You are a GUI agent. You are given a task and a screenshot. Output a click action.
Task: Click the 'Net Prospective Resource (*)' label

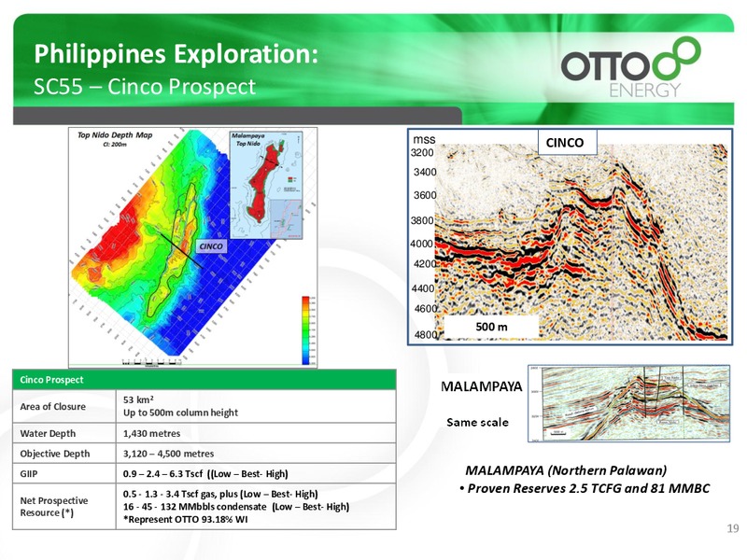54,507
